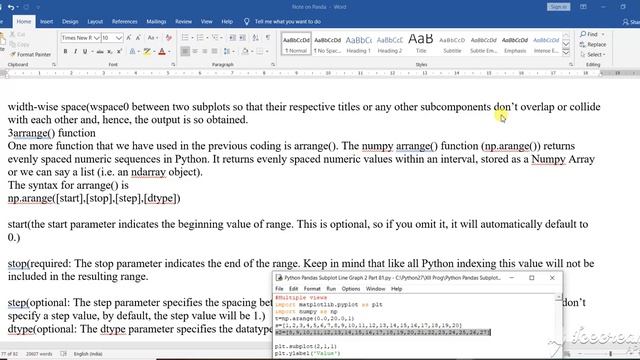
Task: Click the Cut command
Action: [18, 35]
